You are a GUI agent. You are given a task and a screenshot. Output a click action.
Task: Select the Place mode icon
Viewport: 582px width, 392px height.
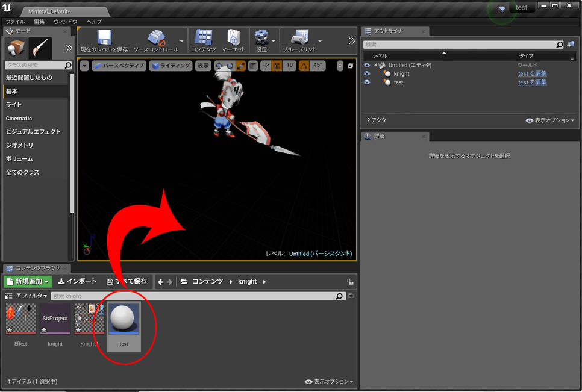click(x=16, y=48)
